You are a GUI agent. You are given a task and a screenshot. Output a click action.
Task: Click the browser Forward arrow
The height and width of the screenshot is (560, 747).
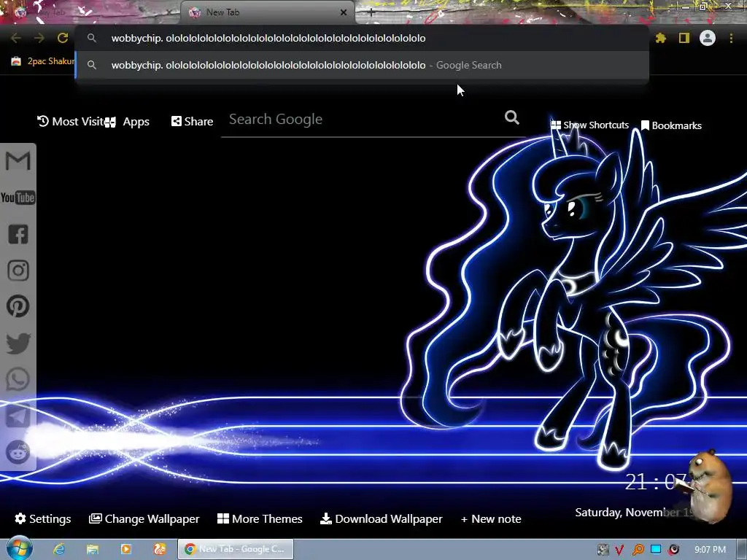(x=39, y=38)
